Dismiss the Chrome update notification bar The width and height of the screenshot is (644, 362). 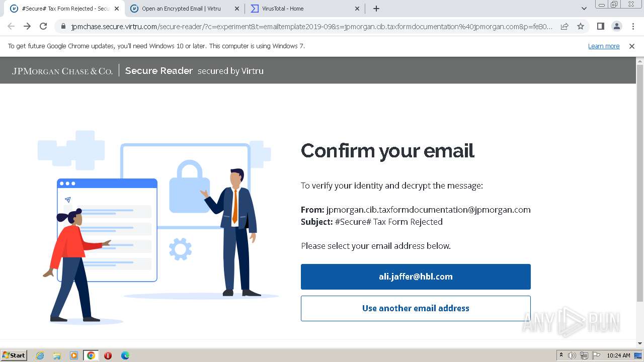pos(632,46)
